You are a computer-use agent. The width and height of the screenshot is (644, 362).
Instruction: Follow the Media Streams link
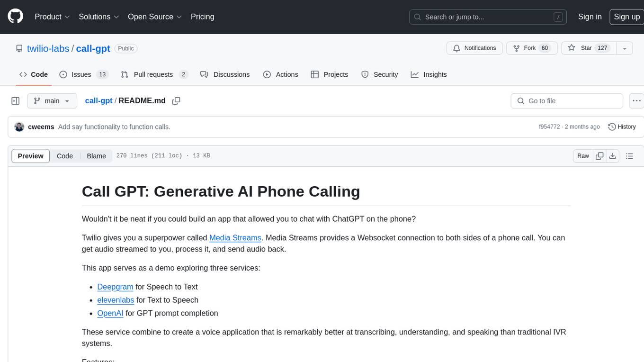[235, 237]
